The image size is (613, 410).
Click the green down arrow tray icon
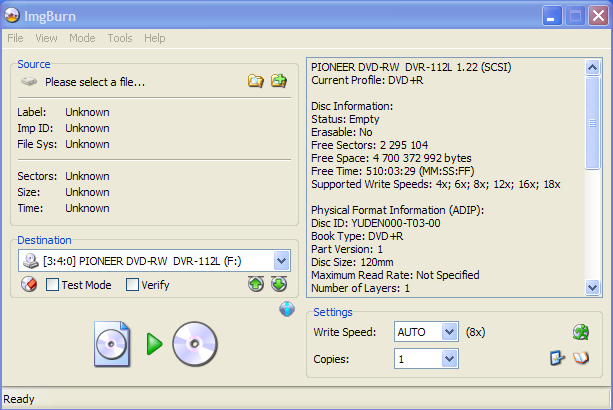(279, 284)
